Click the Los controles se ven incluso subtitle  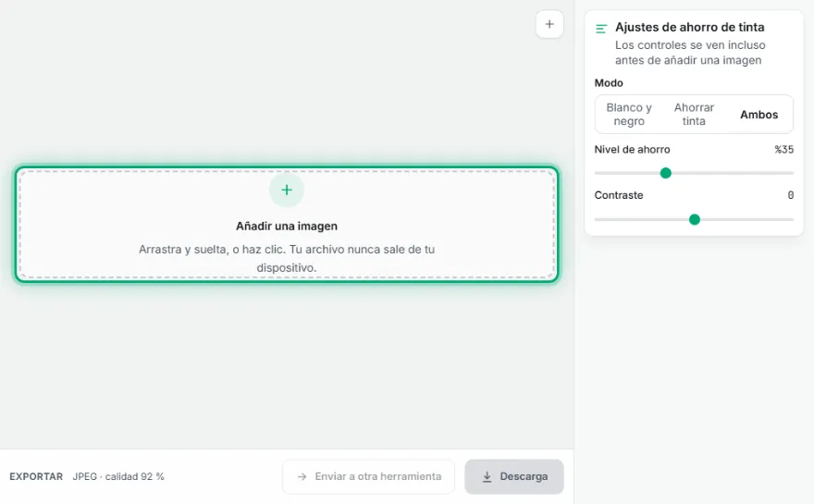click(x=690, y=53)
